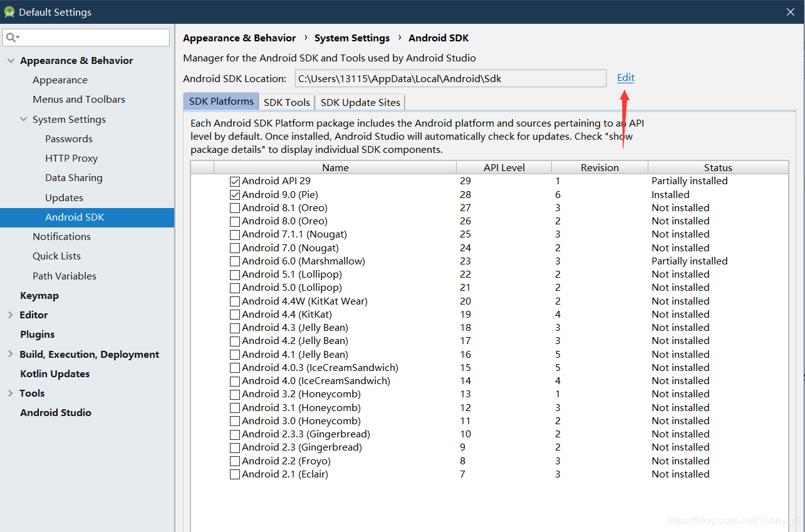805x532 pixels.
Task: Expand Build, Execution, Deployment node
Action: coord(11,354)
